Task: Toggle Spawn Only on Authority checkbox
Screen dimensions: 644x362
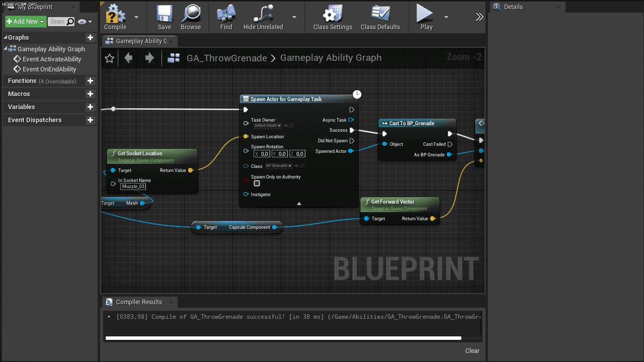Action: tap(257, 184)
